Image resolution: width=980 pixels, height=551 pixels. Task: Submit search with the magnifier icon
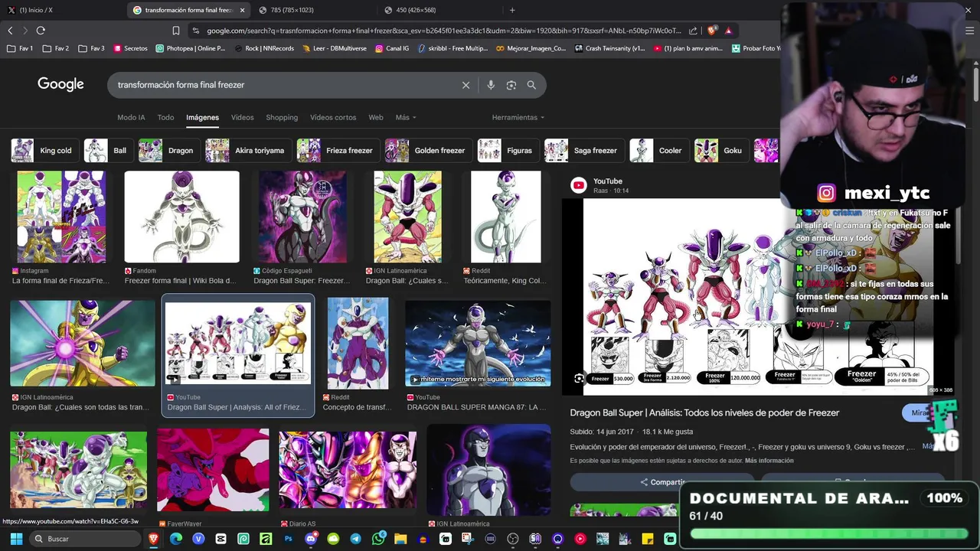(531, 85)
